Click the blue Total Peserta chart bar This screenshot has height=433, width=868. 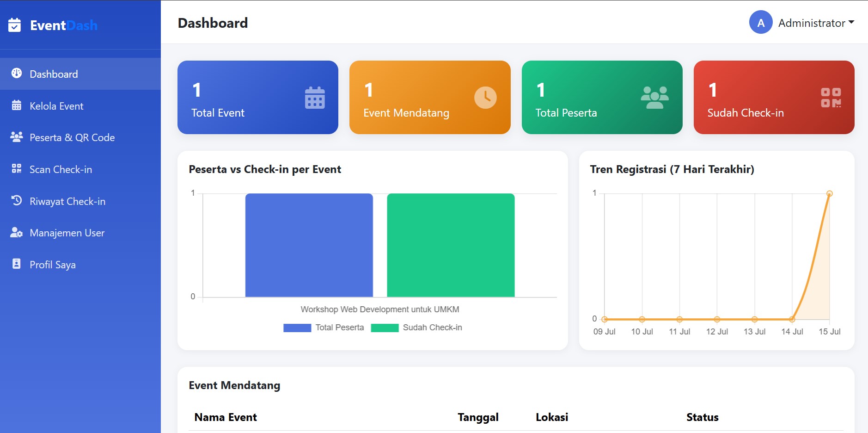pos(309,245)
